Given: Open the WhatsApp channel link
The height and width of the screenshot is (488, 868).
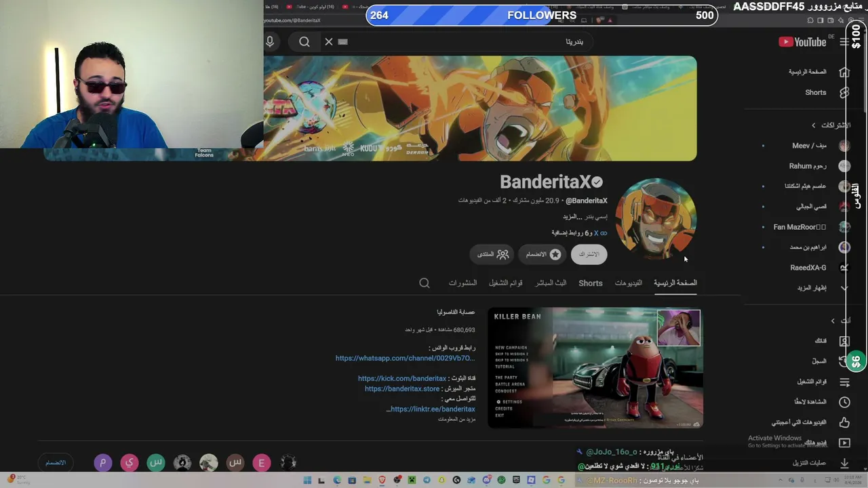Looking at the screenshot, I should pyautogui.click(x=405, y=359).
